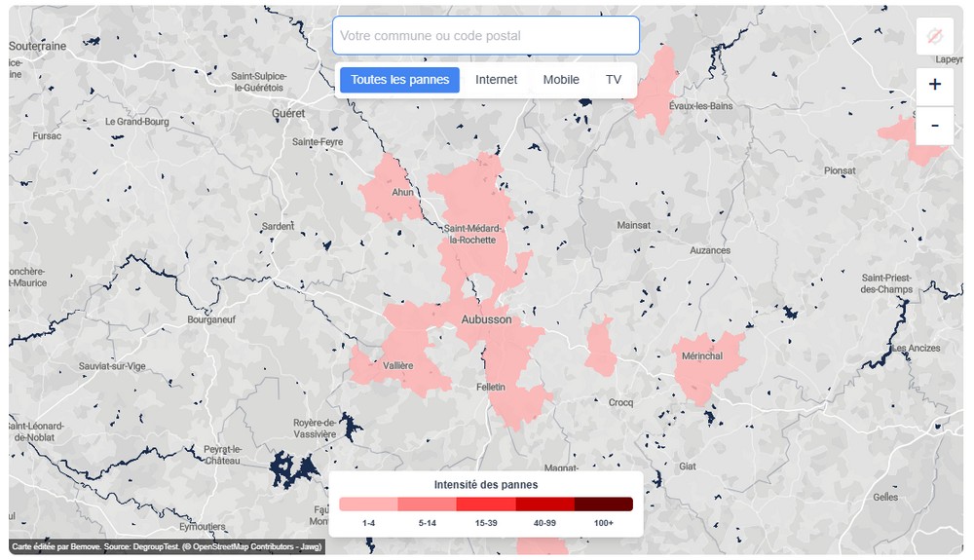Click the Le Grand-Bourg label
The width and height of the screenshot is (974, 560).
point(136,122)
